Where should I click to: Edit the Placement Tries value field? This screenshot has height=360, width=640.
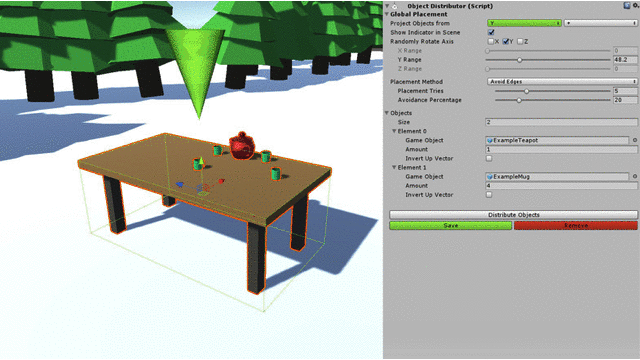(625, 91)
